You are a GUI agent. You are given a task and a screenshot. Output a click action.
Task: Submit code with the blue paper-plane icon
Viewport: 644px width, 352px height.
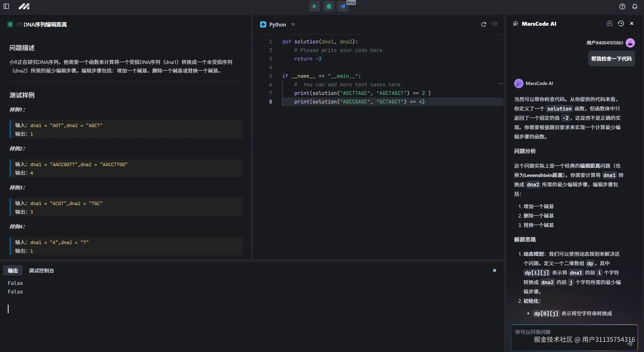tap(343, 6)
